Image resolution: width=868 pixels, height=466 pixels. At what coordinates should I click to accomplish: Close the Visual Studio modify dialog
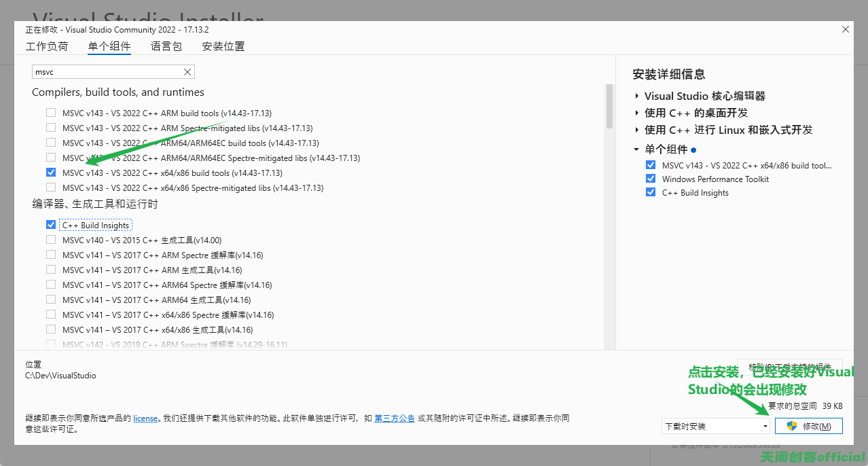pos(845,29)
